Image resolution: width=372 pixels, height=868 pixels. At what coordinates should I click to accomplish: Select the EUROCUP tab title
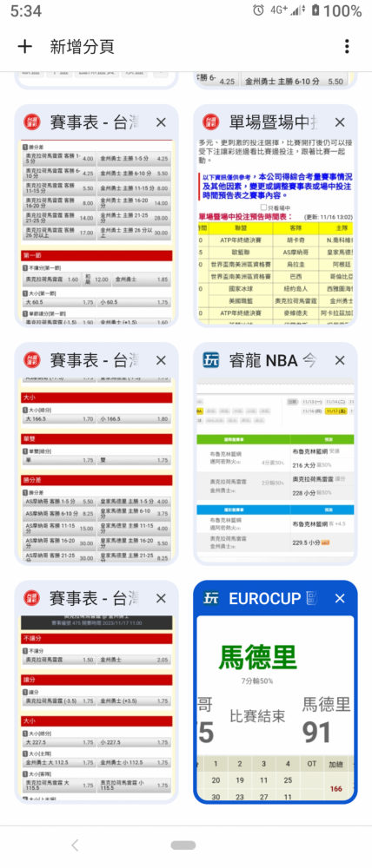[x=273, y=598]
